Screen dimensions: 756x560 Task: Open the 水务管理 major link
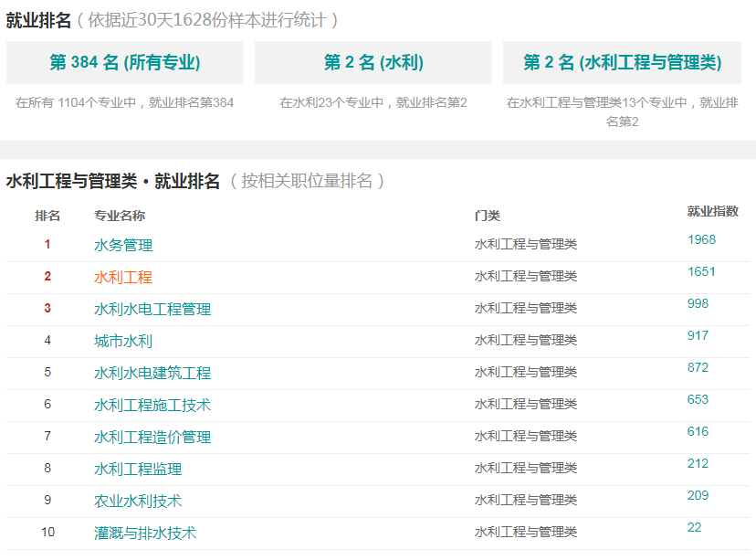pos(123,245)
